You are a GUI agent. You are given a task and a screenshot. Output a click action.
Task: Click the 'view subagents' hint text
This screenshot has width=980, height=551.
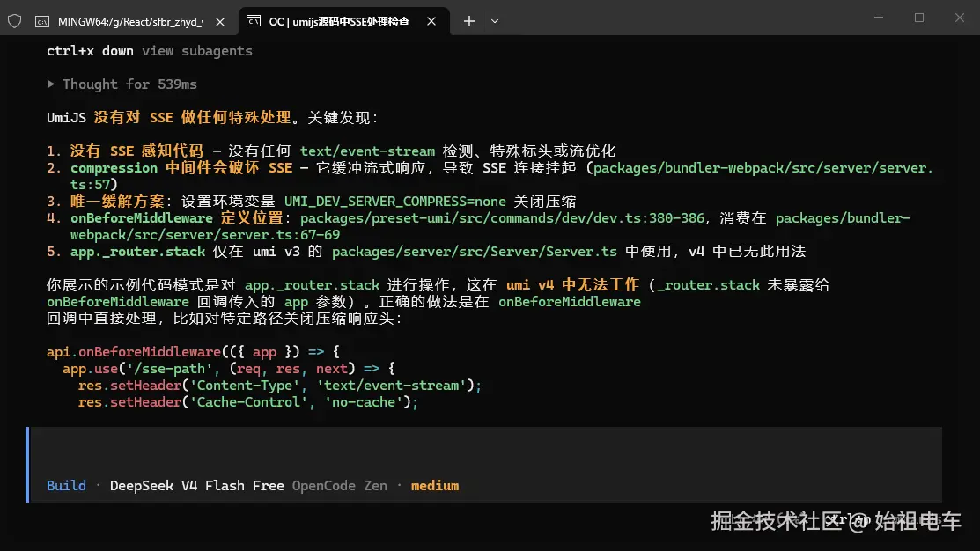[x=197, y=50]
